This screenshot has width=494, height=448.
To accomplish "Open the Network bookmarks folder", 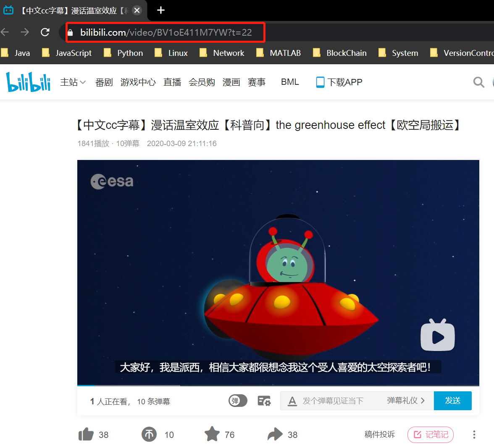I will coord(222,53).
